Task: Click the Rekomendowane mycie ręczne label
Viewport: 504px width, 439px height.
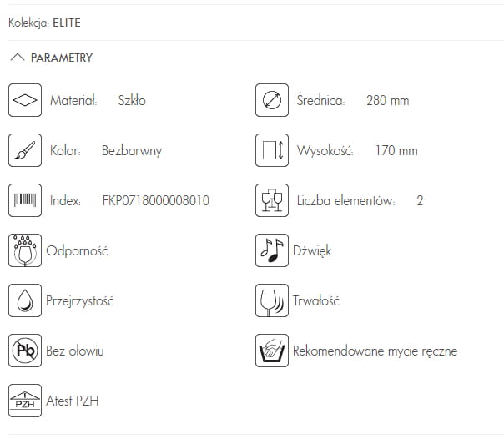Action: 375,351
